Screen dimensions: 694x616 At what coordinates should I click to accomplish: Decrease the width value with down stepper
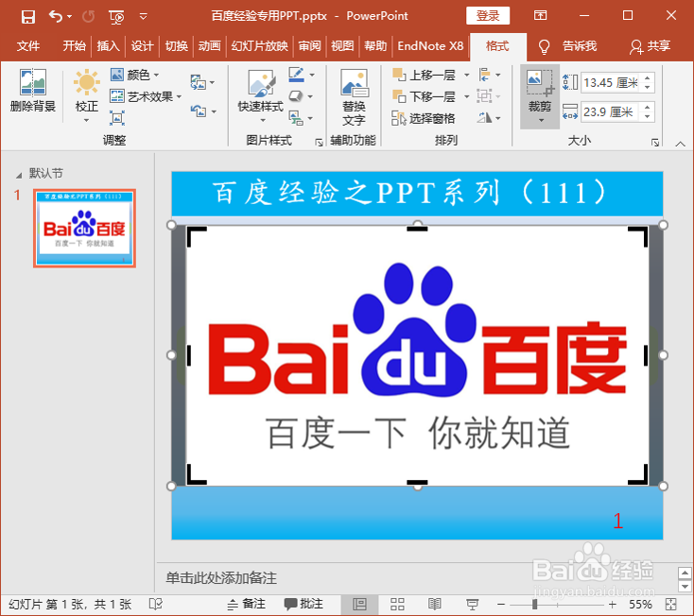coord(647,116)
